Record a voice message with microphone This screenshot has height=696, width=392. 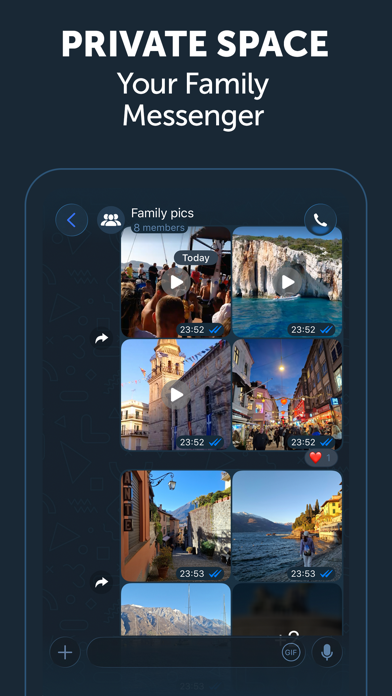[327, 652]
